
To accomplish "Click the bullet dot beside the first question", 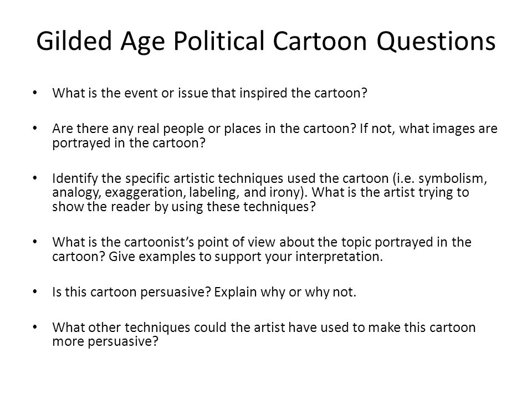I will click(x=35, y=93).
